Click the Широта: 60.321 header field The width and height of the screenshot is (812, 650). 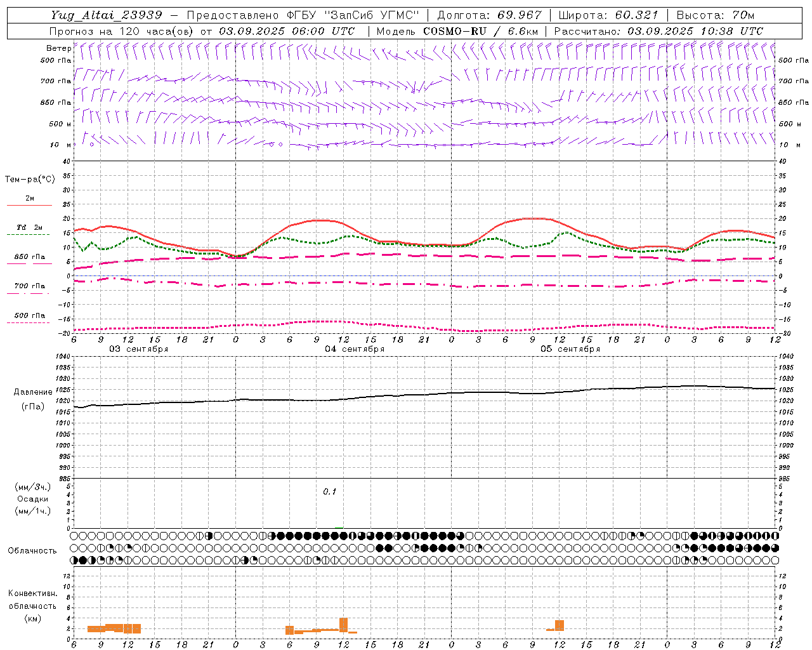[x=608, y=15]
